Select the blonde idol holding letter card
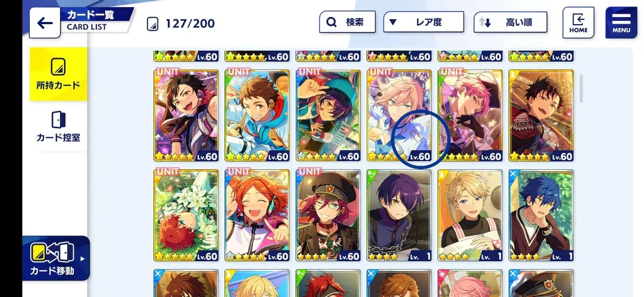The image size is (644, 297). (x=470, y=216)
